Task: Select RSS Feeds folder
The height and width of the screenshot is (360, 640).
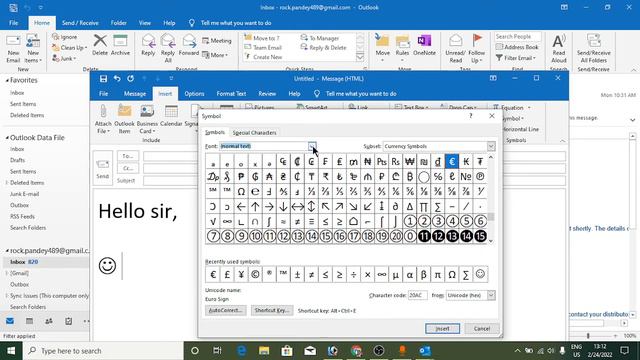Action: pyautogui.click(x=22, y=217)
